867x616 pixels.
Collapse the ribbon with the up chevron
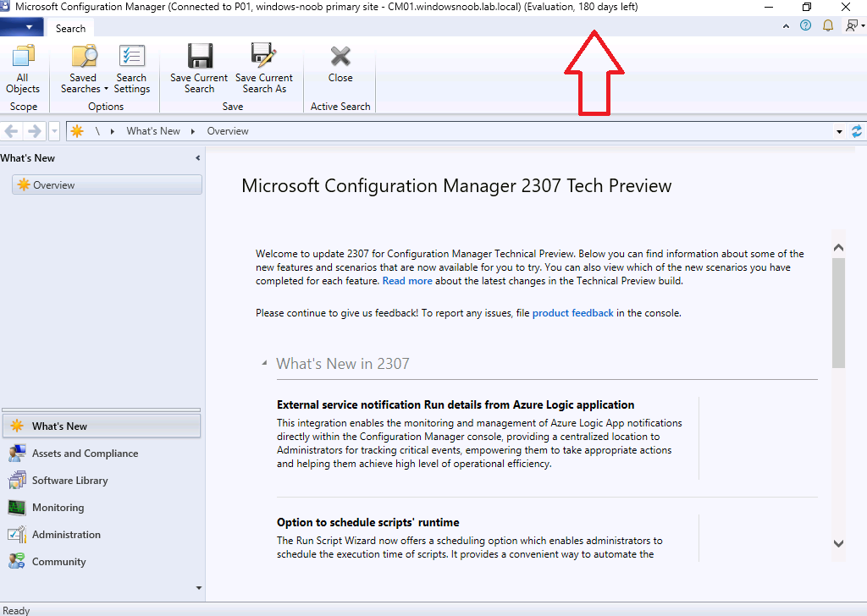click(786, 26)
